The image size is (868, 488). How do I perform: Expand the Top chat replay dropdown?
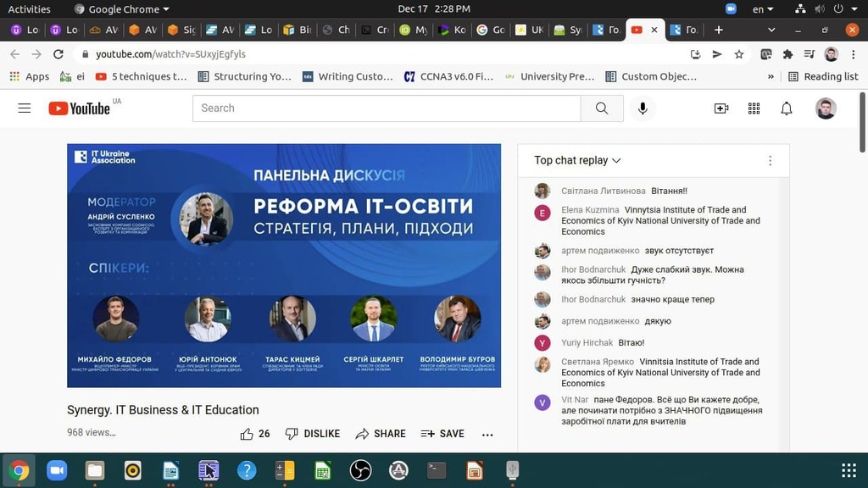tap(577, 160)
